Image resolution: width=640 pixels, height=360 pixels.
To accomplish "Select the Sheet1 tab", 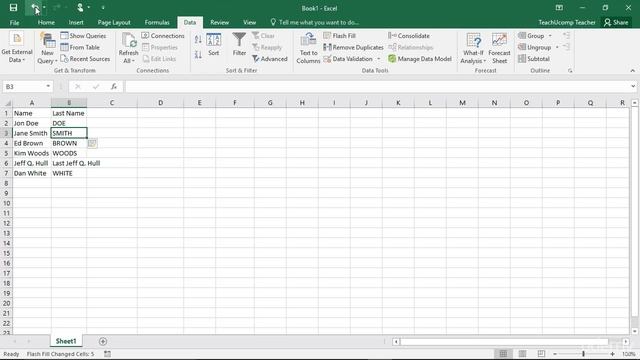I will coord(66,341).
